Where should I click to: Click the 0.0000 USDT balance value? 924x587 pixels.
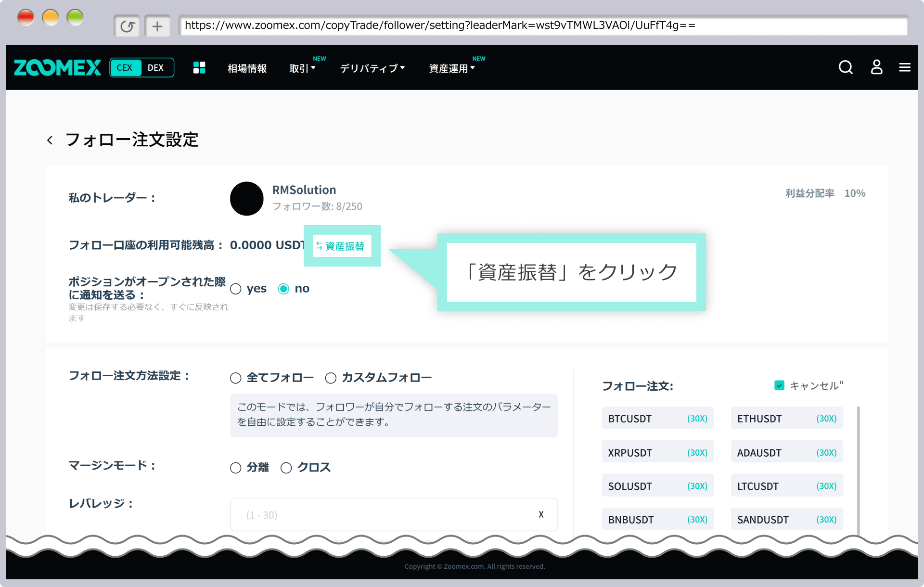pos(268,245)
